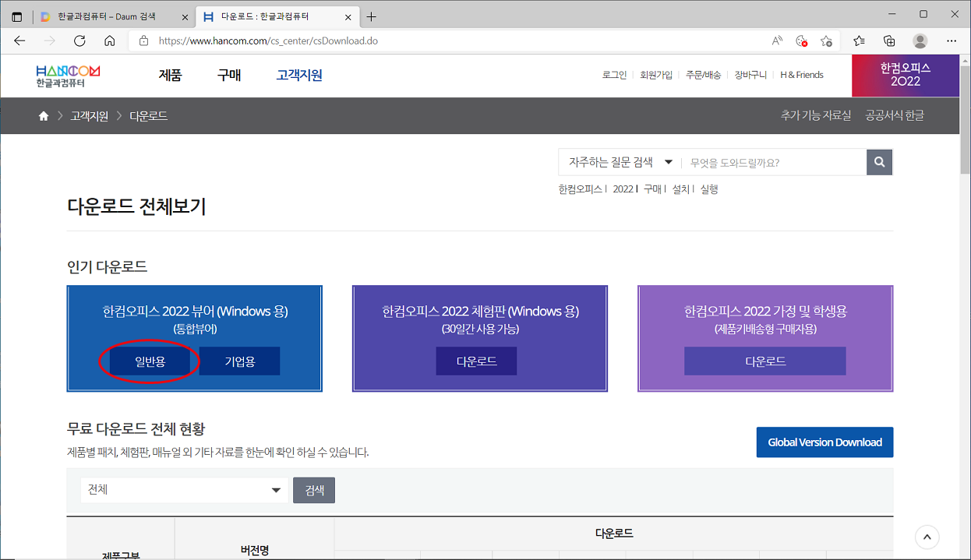Screen dimensions: 971x560
Task: Download 한컴오피스 2022 체험판
Action: 476,361
